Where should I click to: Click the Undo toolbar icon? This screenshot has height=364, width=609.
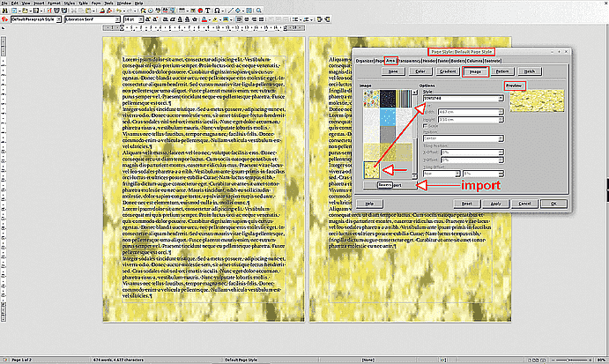pos(119,11)
